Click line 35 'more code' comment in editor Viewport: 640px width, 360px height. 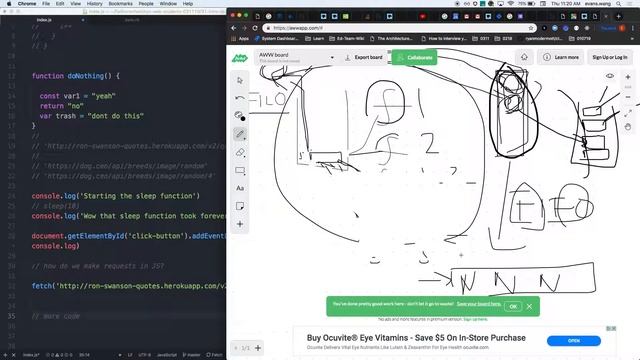tap(56, 316)
